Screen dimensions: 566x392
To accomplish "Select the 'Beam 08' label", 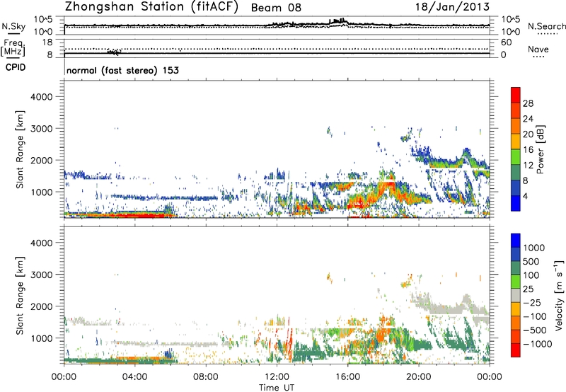I will [x=276, y=8].
